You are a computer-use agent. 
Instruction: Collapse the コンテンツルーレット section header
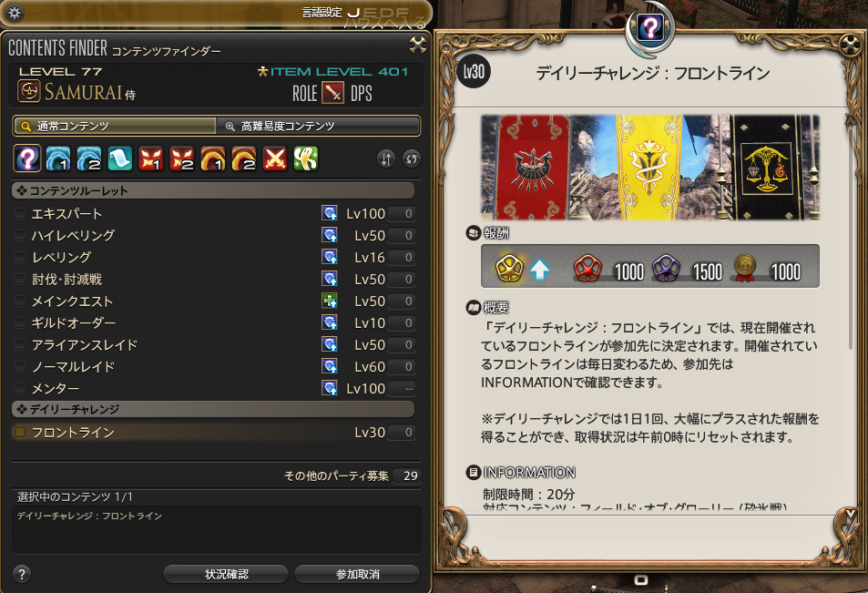point(213,190)
